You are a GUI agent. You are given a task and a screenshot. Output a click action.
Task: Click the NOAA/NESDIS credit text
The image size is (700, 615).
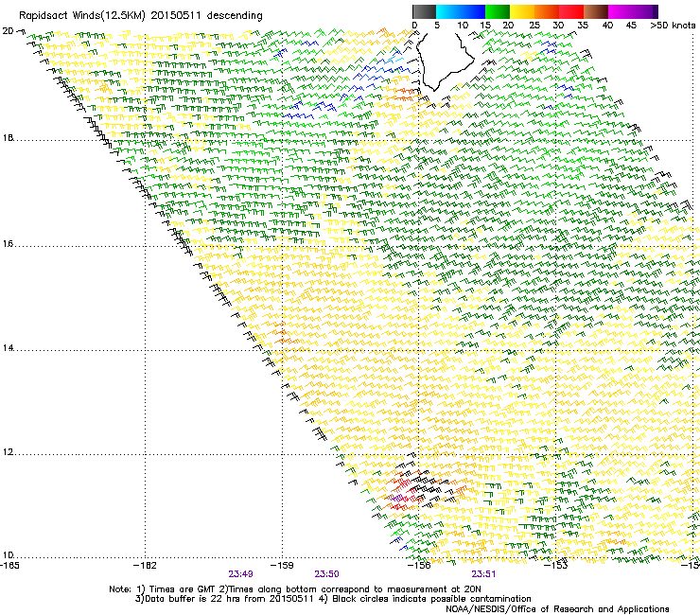[x=557, y=609]
